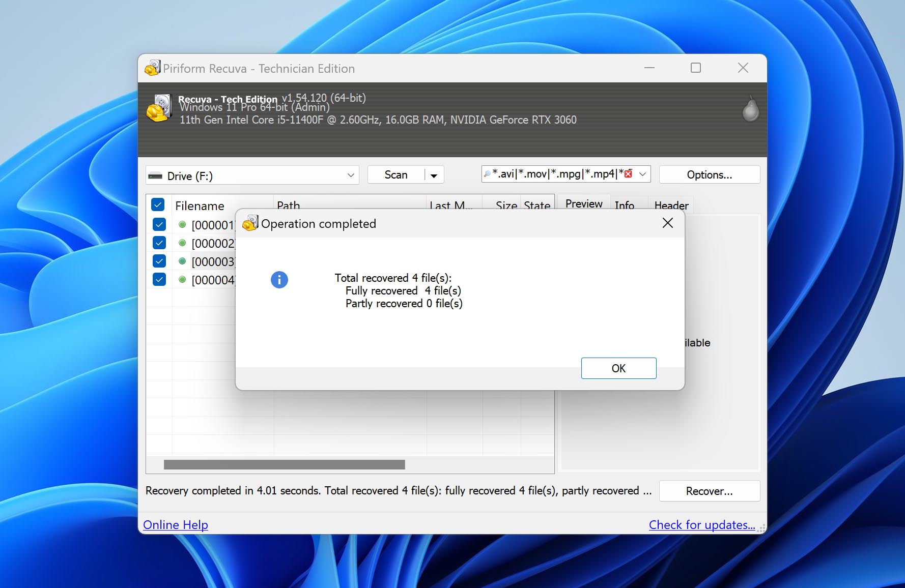Close the Operation completed dialog with X
Screen dimensions: 905x588
tap(667, 223)
